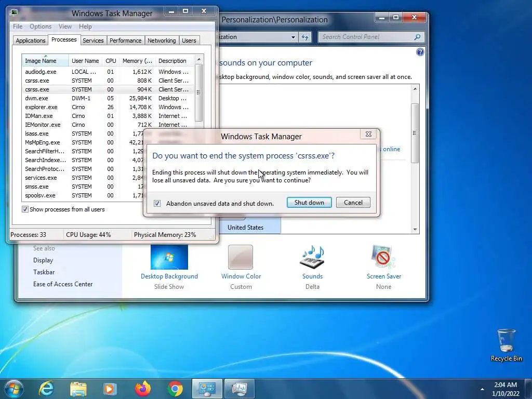The image size is (532, 399).
Task: Select the explorer.exe process row
Action: [108, 107]
